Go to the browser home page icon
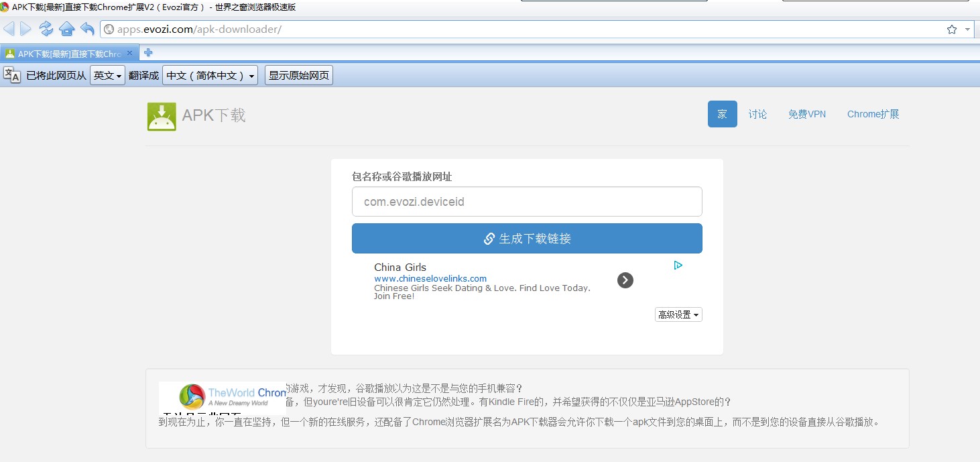980x462 pixels. pos(66,29)
